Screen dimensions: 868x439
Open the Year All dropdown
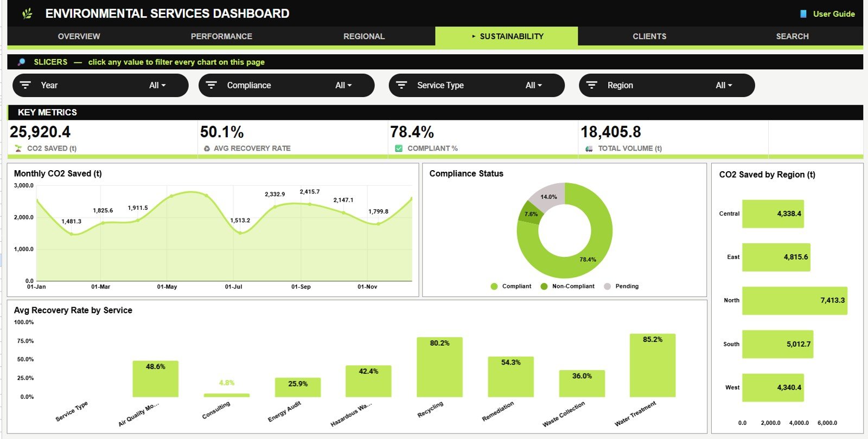[157, 85]
